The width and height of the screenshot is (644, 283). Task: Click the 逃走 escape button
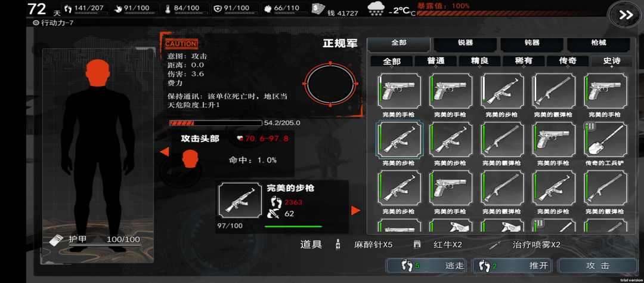tap(428, 266)
